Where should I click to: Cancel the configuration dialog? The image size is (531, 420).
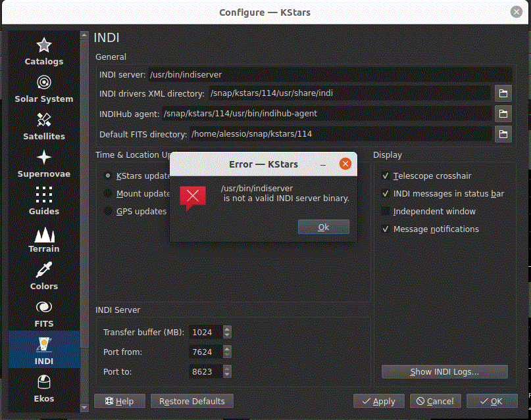tap(435, 401)
